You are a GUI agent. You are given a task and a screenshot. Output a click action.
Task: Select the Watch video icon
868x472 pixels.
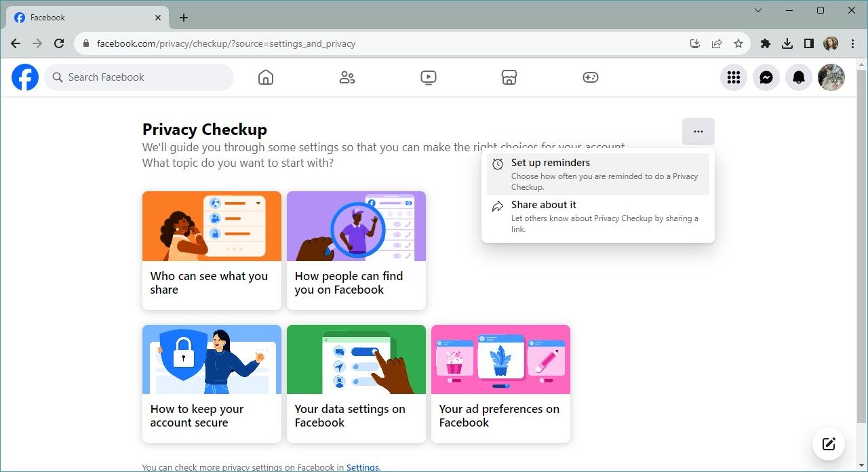(x=428, y=77)
